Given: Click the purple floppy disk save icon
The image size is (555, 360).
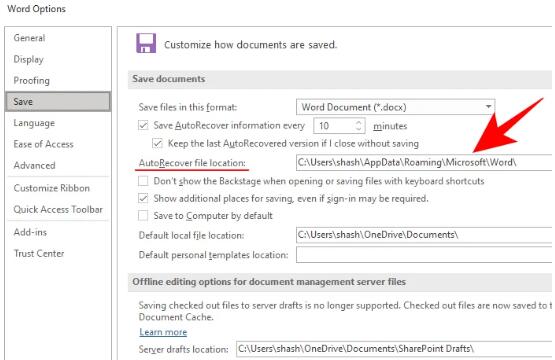Looking at the screenshot, I should (x=146, y=43).
